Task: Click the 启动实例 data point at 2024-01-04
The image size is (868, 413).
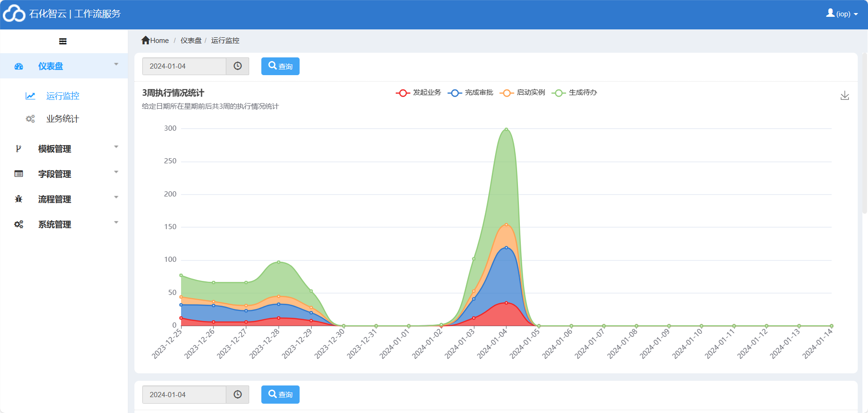Action: (x=506, y=224)
